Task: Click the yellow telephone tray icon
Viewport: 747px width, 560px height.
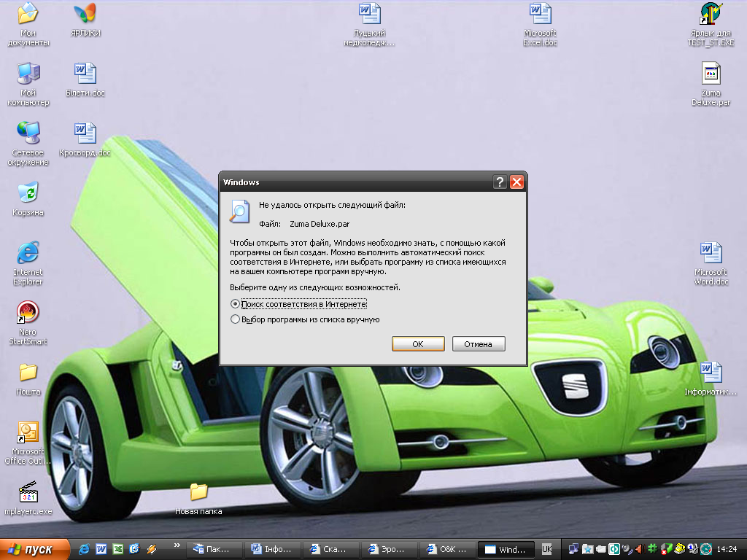Action: click(680, 549)
